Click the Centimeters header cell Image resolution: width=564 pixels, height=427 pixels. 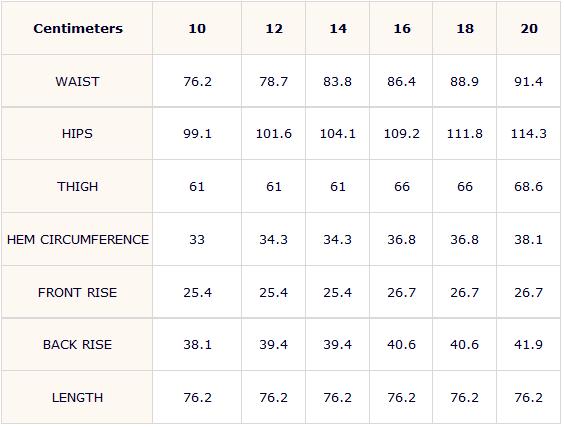tap(78, 28)
